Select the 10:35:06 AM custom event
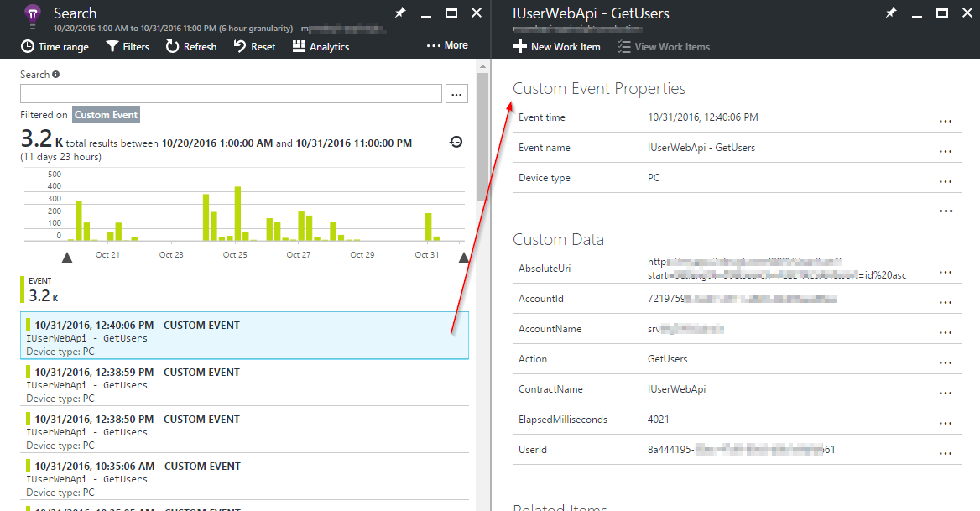Viewport: 980px width, 511px height. 243,478
